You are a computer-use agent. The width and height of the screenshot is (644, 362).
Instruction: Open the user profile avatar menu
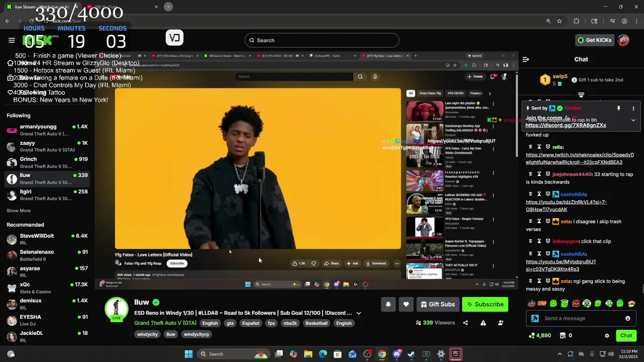(623, 40)
